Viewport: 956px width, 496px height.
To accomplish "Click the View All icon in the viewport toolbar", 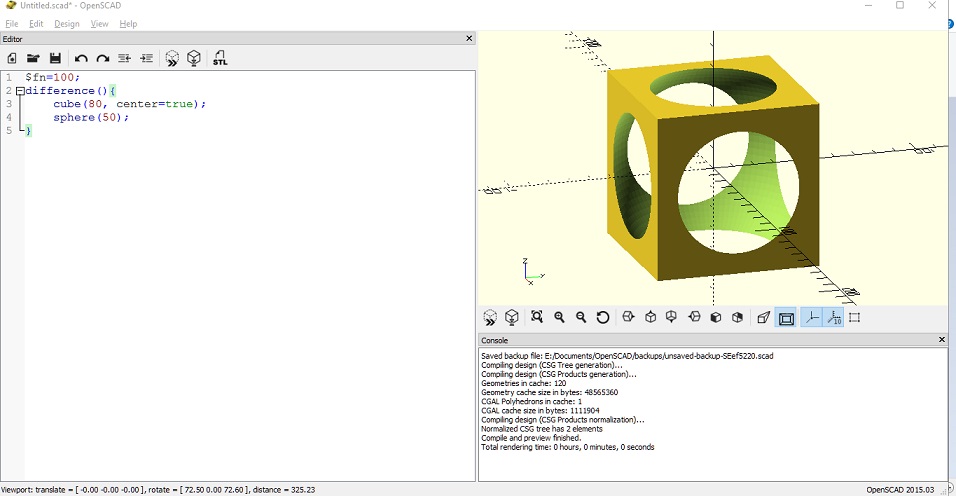I will click(x=537, y=317).
